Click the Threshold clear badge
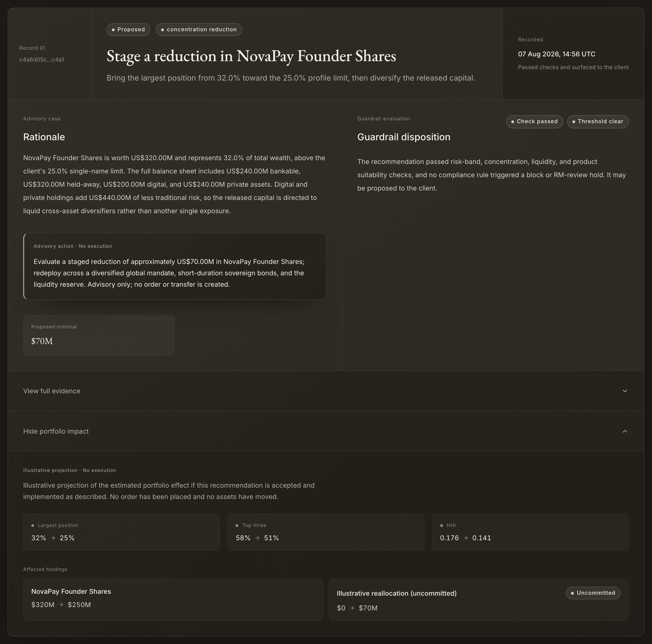Image resolution: width=652 pixels, height=644 pixels. pyautogui.click(x=598, y=122)
